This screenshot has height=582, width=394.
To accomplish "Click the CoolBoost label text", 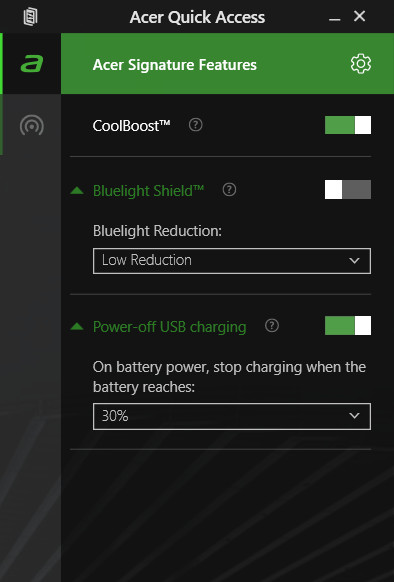I will tap(131, 126).
